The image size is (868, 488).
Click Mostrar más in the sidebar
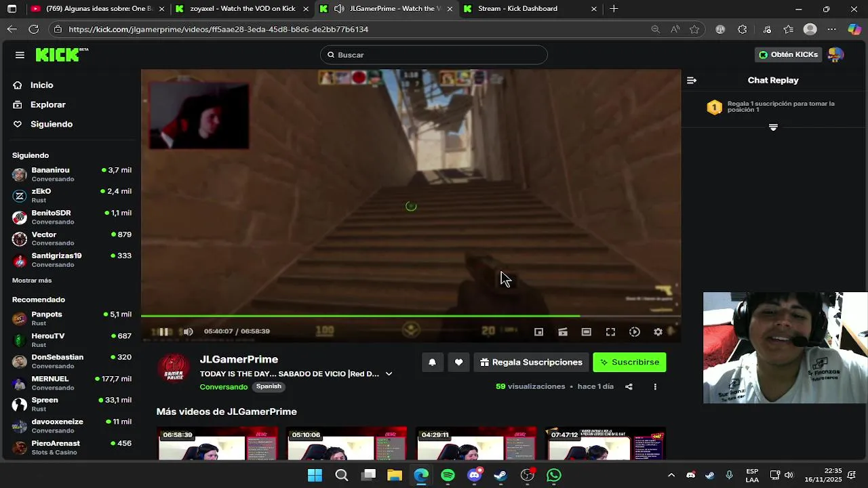(32, 281)
